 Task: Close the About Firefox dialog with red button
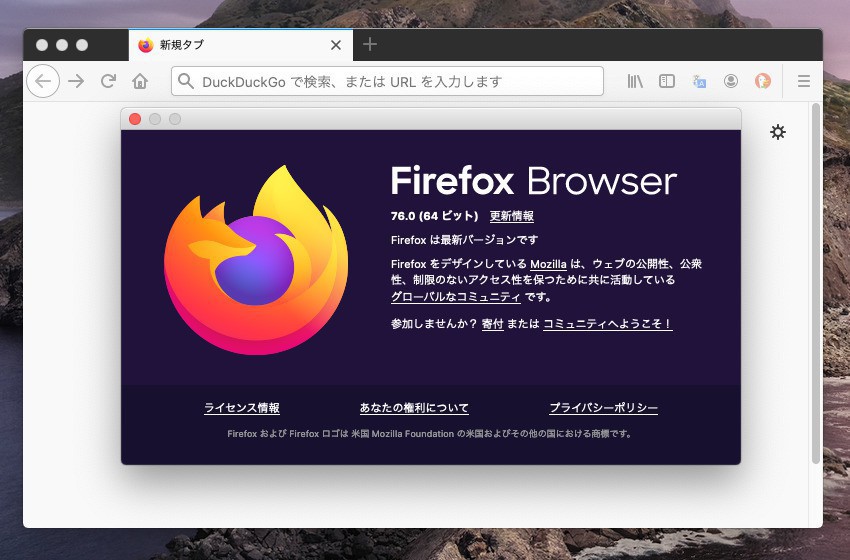[135, 119]
